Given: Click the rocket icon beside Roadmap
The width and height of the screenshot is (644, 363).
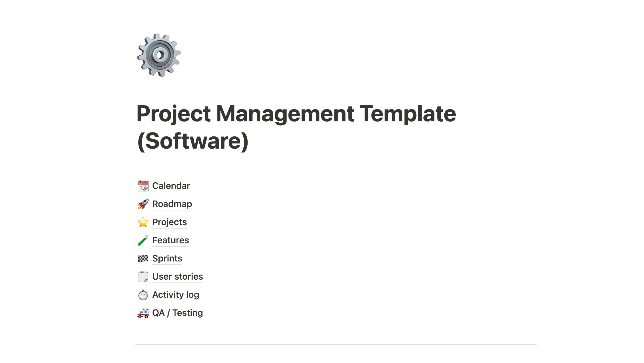Looking at the screenshot, I should 143,204.
